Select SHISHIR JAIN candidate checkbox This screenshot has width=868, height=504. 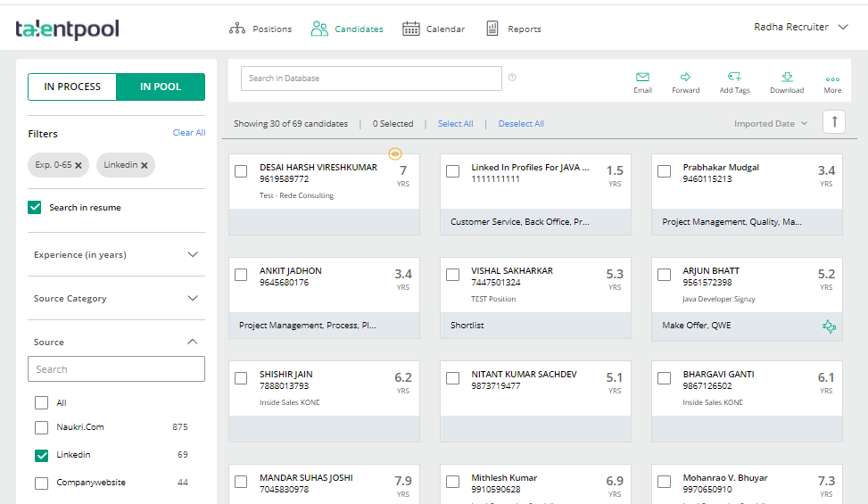pos(241,378)
